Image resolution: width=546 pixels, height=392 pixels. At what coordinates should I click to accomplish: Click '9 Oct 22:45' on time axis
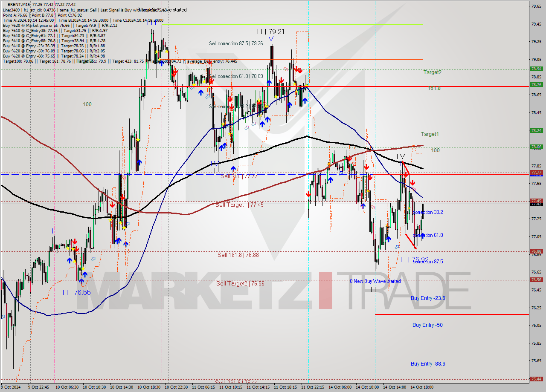38,387
